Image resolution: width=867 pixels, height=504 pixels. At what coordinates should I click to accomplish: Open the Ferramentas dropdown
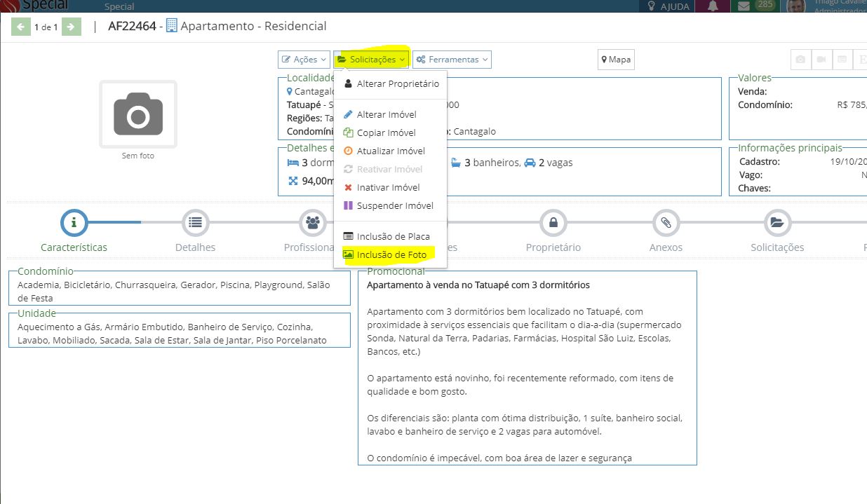(452, 59)
